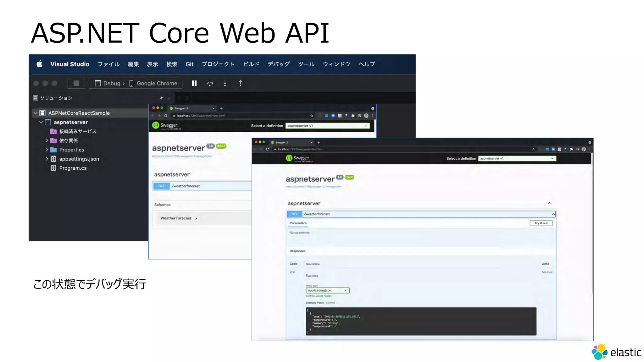Screen dimensions: 644x362
Task: Choose Google Chrome as run target
Action: pyautogui.click(x=153, y=83)
